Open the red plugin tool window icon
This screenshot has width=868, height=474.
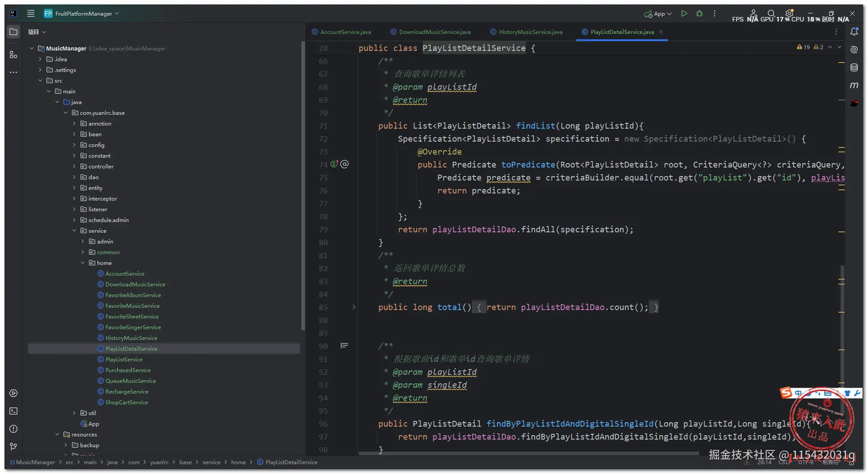tap(854, 103)
